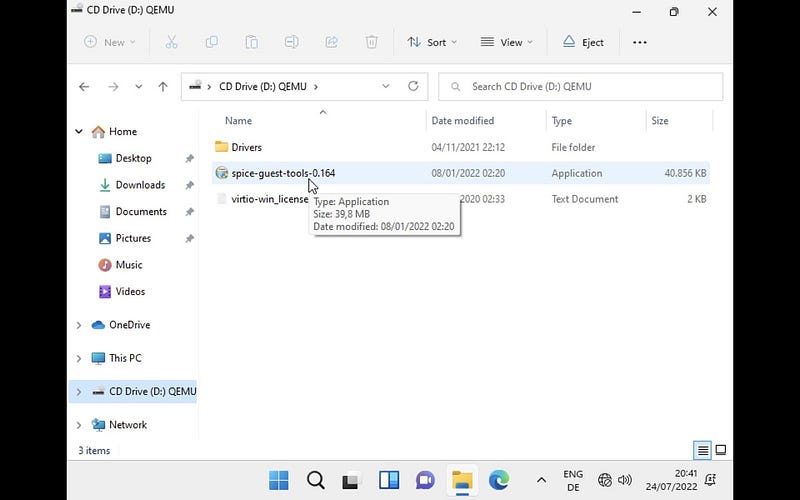Click the Paste clipboard icon
800x500 pixels.
[x=252, y=42]
